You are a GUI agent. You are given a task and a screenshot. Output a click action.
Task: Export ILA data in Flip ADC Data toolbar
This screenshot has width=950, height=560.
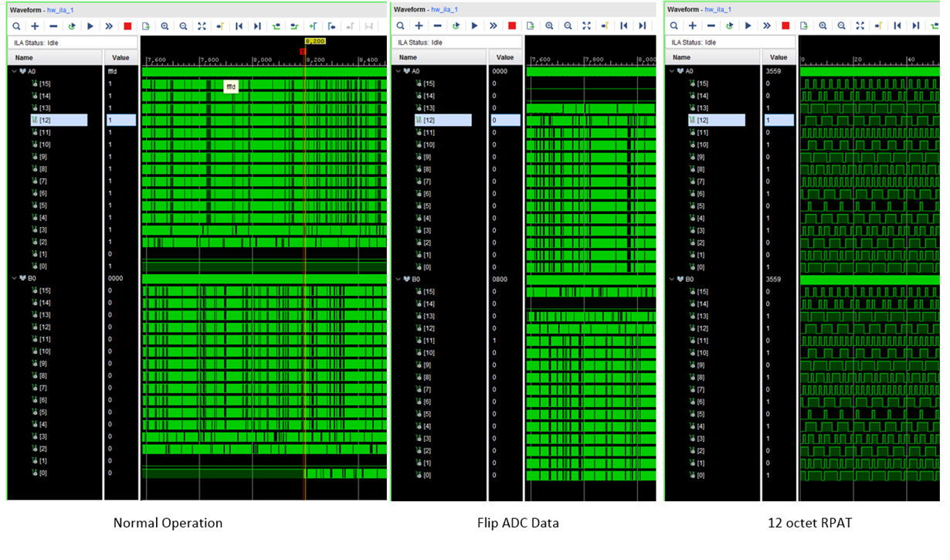(x=531, y=25)
